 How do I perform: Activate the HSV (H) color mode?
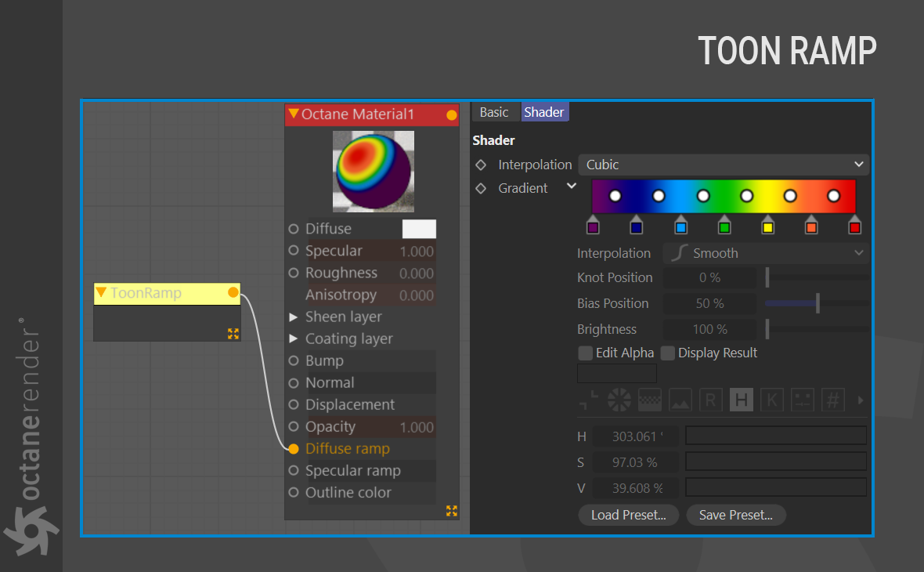pyautogui.click(x=741, y=400)
